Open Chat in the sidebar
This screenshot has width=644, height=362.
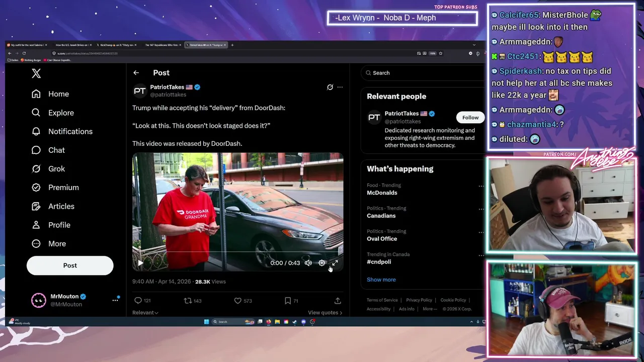(48, 150)
